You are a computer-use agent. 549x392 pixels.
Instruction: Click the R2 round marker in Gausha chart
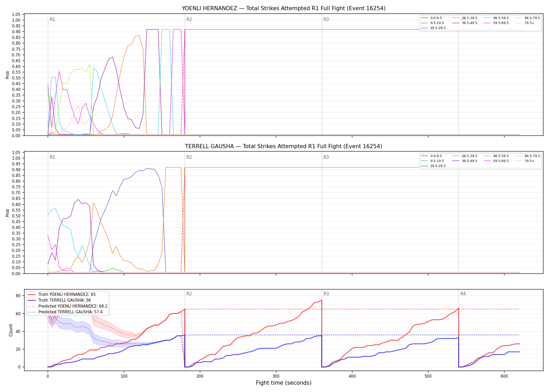coord(189,157)
